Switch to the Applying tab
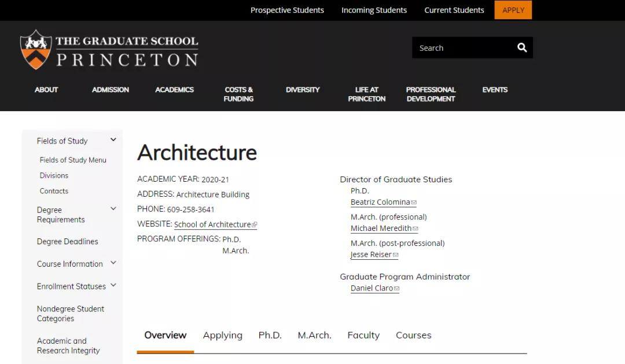625x364 pixels. pos(222,335)
